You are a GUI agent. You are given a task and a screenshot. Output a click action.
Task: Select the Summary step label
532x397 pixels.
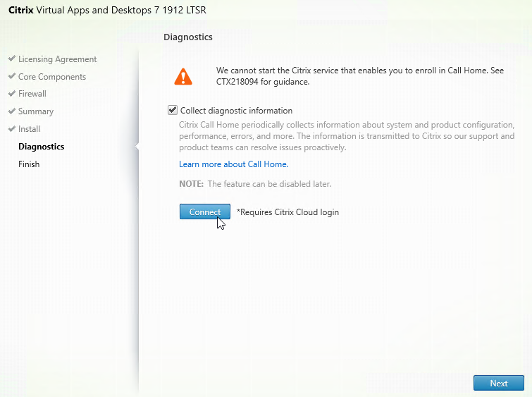click(36, 111)
